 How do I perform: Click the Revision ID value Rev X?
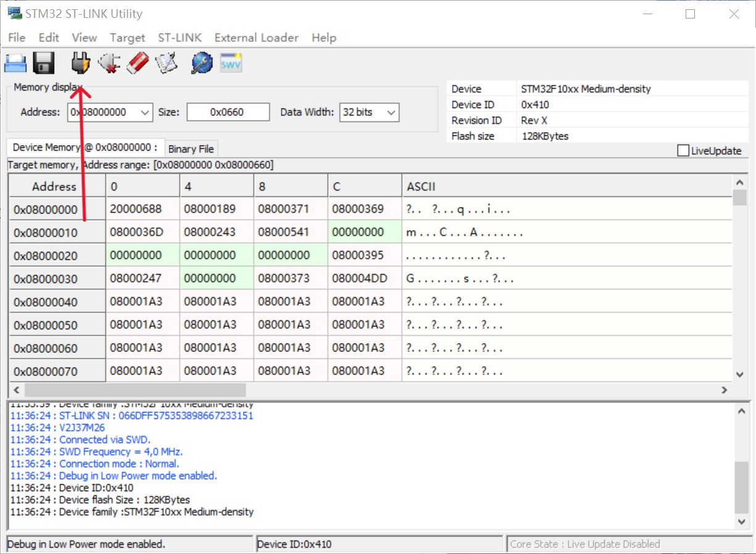click(534, 120)
